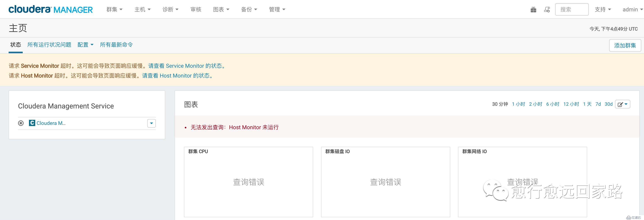Click the 今天, 下午4点49分 UTC timestamp

(x=613, y=29)
